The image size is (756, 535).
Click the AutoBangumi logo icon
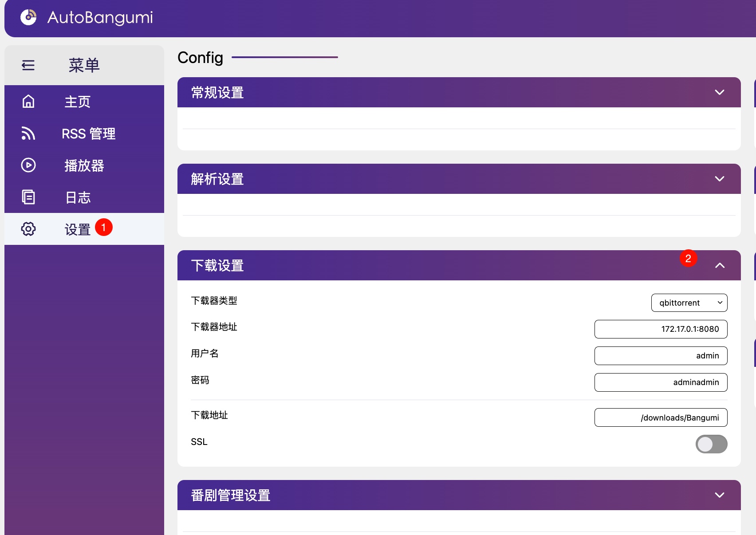(x=28, y=18)
